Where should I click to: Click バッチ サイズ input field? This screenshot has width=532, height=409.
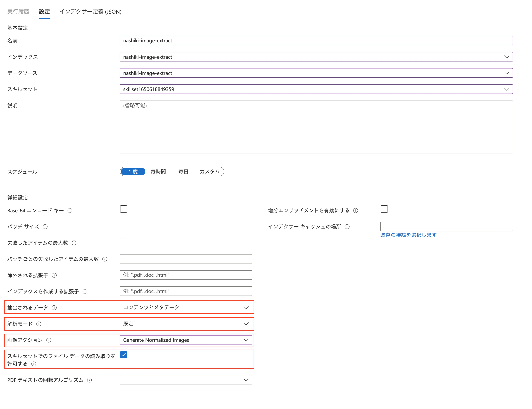pyautogui.click(x=186, y=226)
